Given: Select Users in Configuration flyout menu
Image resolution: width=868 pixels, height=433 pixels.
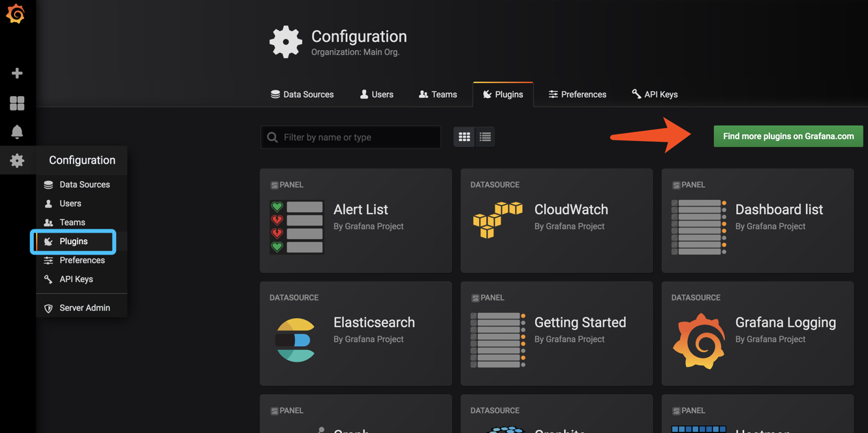Looking at the screenshot, I should point(82,204).
